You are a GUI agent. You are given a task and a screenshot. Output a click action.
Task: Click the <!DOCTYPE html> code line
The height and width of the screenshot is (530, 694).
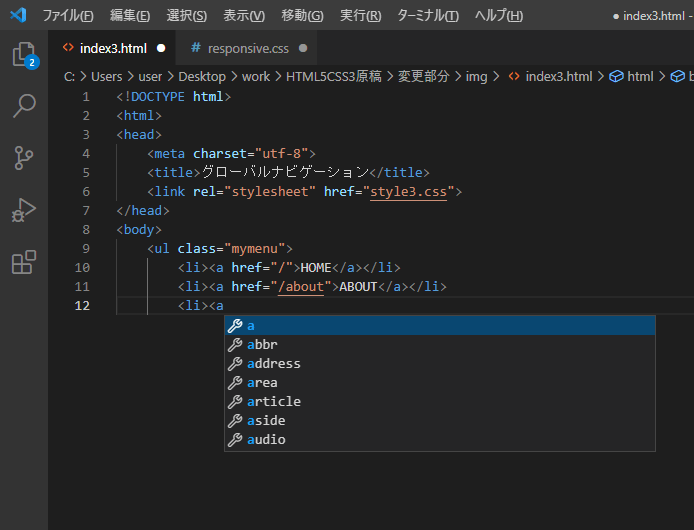pyautogui.click(x=174, y=97)
